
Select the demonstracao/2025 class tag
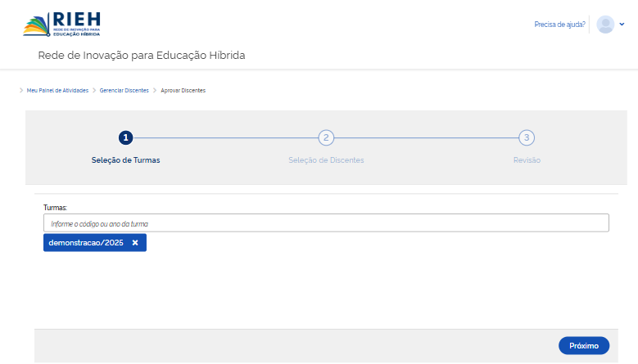(86, 243)
